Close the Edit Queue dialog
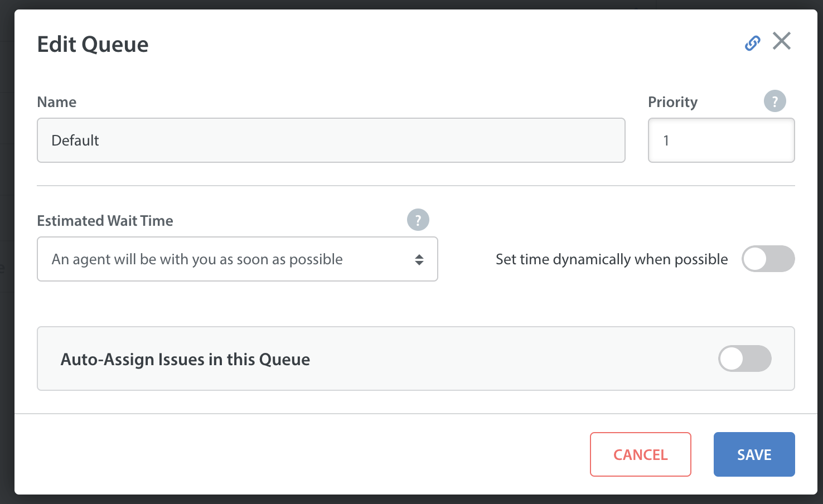Image resolution: width=823 pixels, height=504 pixels. 782,41
